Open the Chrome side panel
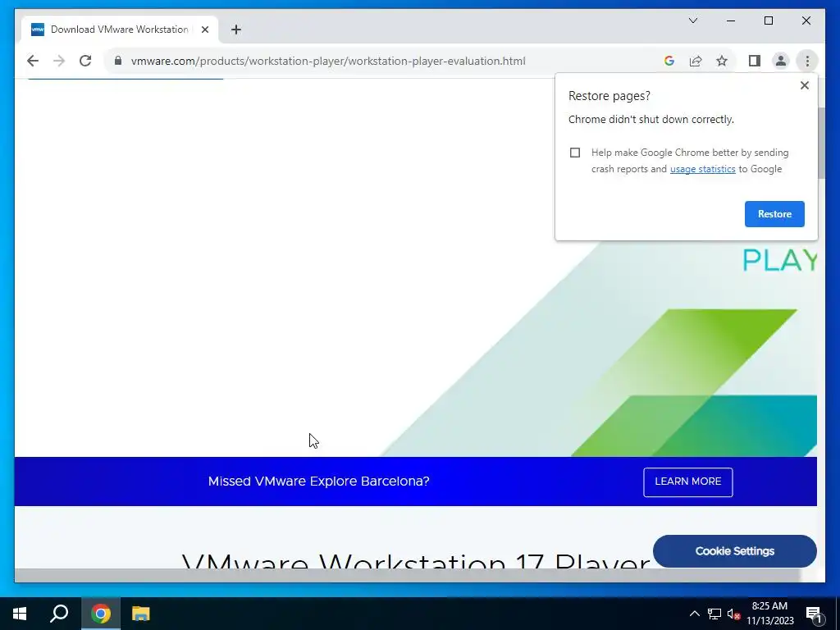The width and height of the screenshot is (840, 630). pyautogui.click(x=755, y=61)
